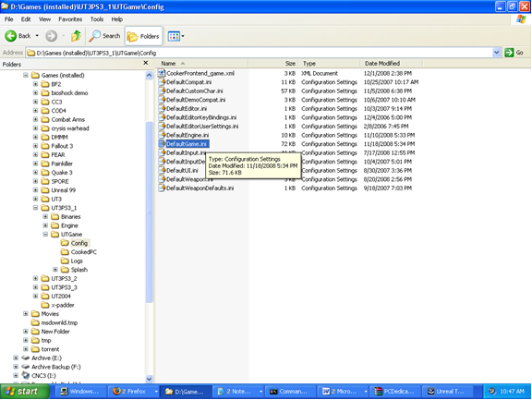Open the Favorites menu

[70, 19]
